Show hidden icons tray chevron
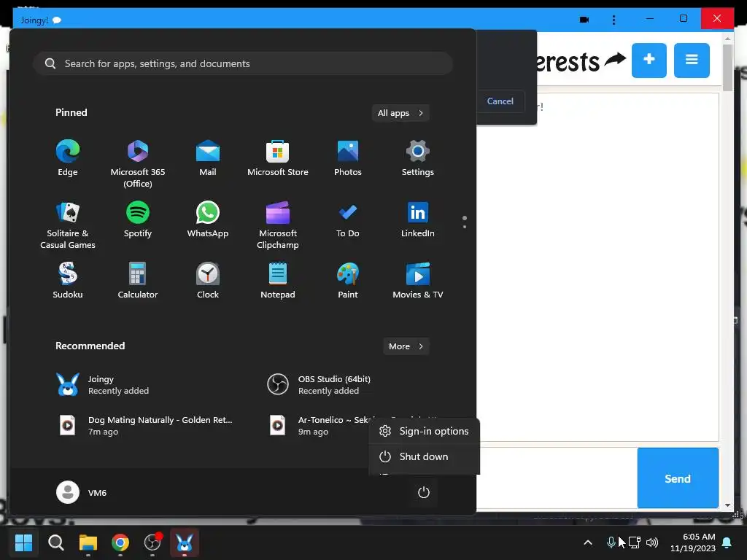This screenshot has height=560, width=747. pyautogui.click(x=588, y=542)
